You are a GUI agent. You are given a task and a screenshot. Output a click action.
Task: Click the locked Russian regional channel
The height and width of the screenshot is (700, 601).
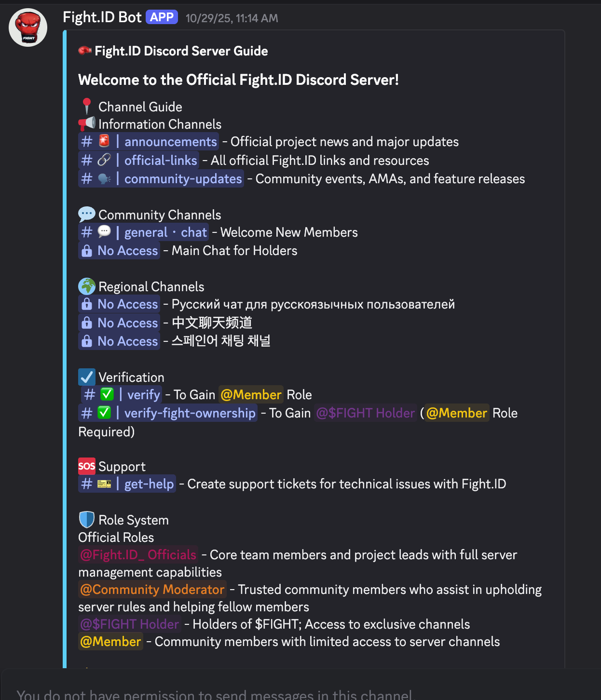click(119, 304)
